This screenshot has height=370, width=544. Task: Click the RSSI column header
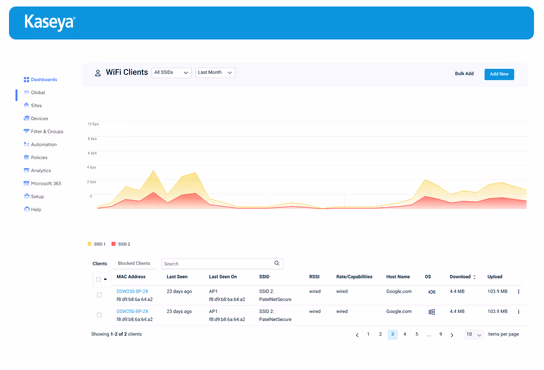314,277
